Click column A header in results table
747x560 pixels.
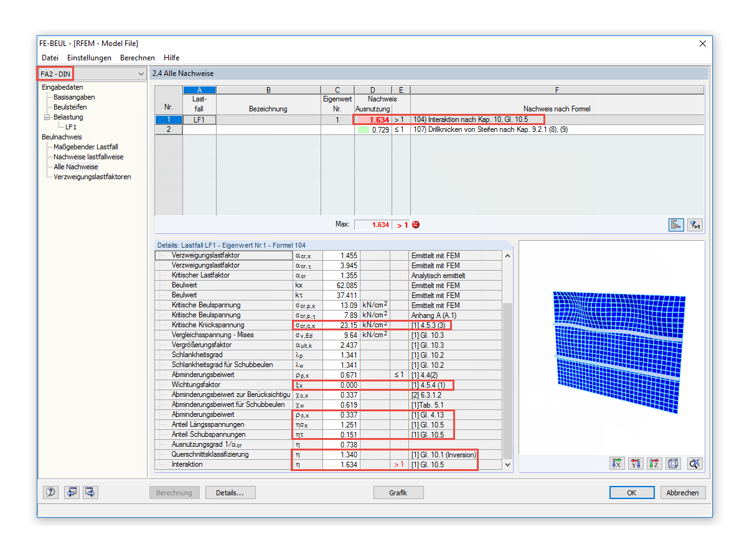pos(199,90)
